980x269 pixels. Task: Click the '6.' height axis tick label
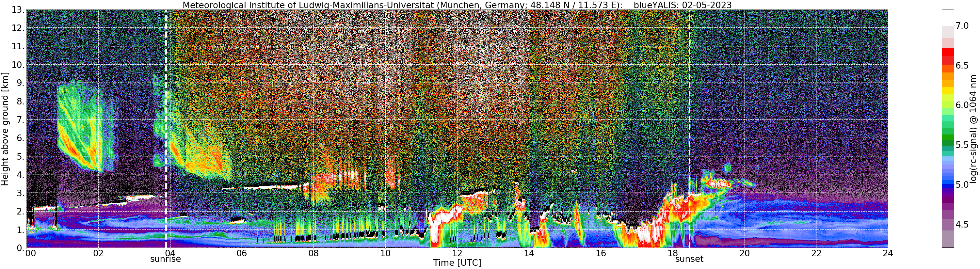[21, 138]
